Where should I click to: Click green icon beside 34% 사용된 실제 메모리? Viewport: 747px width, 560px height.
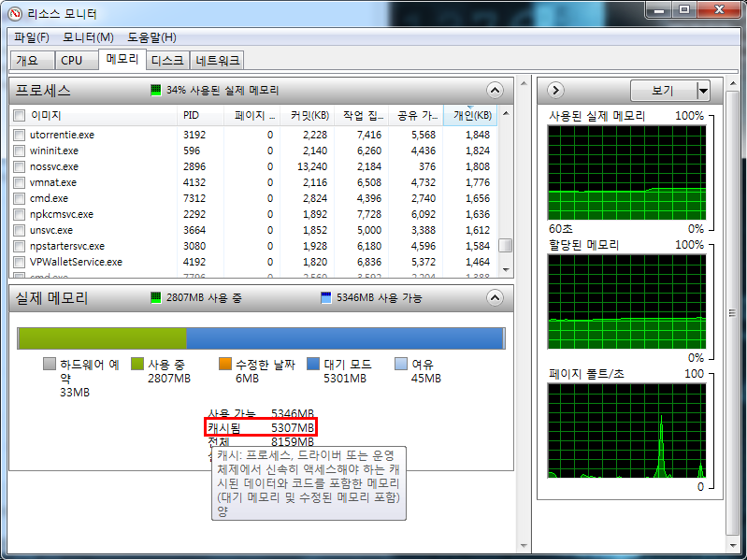click(x=156, y=90)
